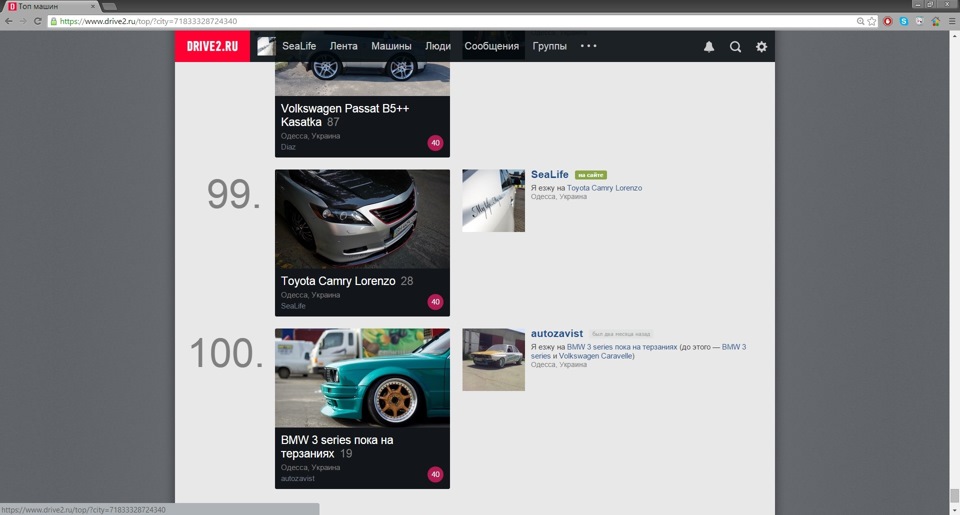Open SeaLife user avatar thumbnail
The height and width of the screenshot is (515, 960).
pos(493,201)
